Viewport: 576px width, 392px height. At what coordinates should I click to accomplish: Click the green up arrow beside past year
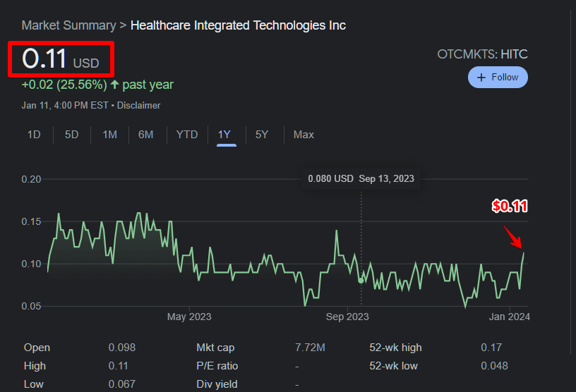pos(114,85)
